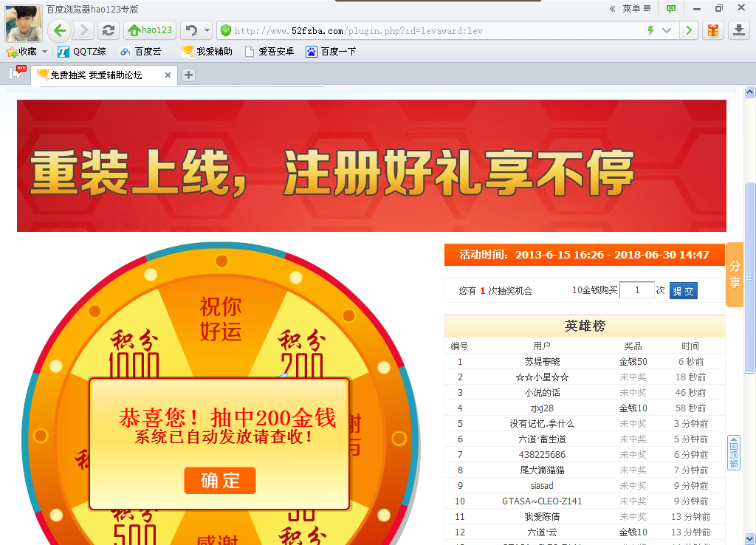The image size is (756, 545).
Task: Click the green go arrow button
Action: [x=689, y=31]
